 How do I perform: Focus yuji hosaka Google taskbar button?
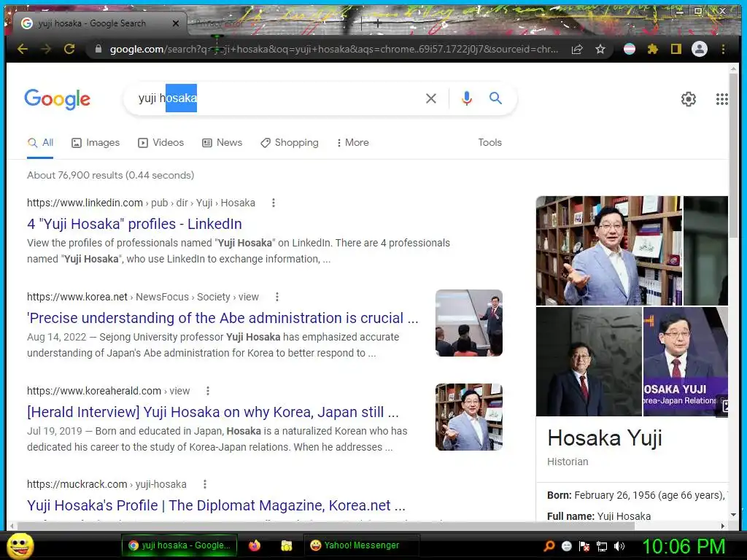pyautogui.click(x=180, y=545)
